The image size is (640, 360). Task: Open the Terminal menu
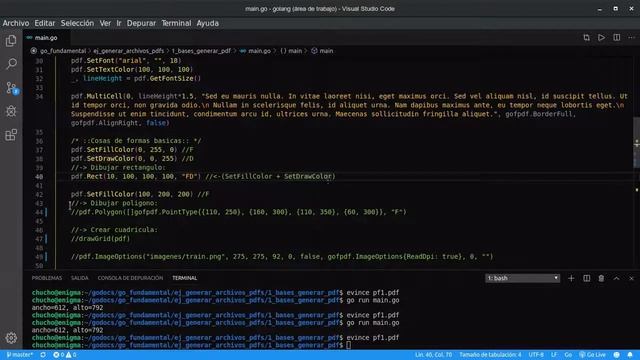pyautogui.click(x=176, y=23)
